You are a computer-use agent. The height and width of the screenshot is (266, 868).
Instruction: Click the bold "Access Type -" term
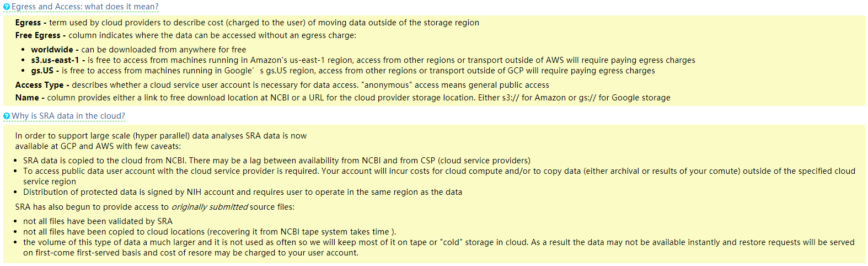coord(42,85)
